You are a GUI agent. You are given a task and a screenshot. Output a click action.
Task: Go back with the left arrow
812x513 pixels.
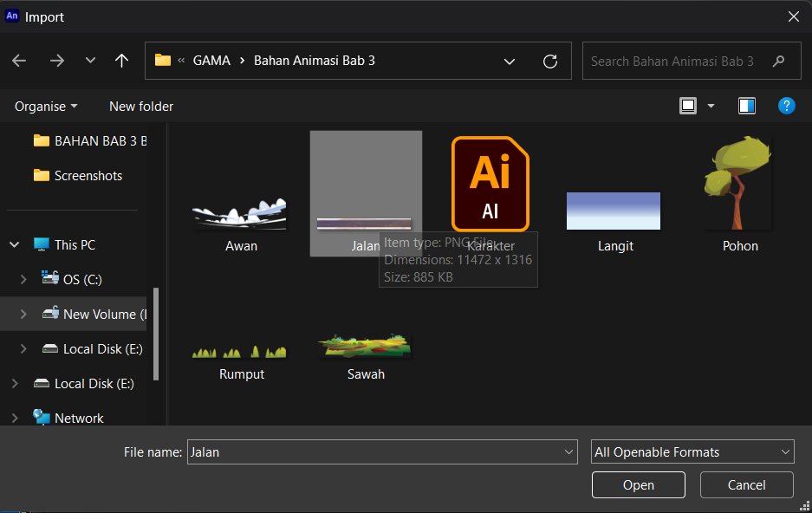[x=19, y=61]
